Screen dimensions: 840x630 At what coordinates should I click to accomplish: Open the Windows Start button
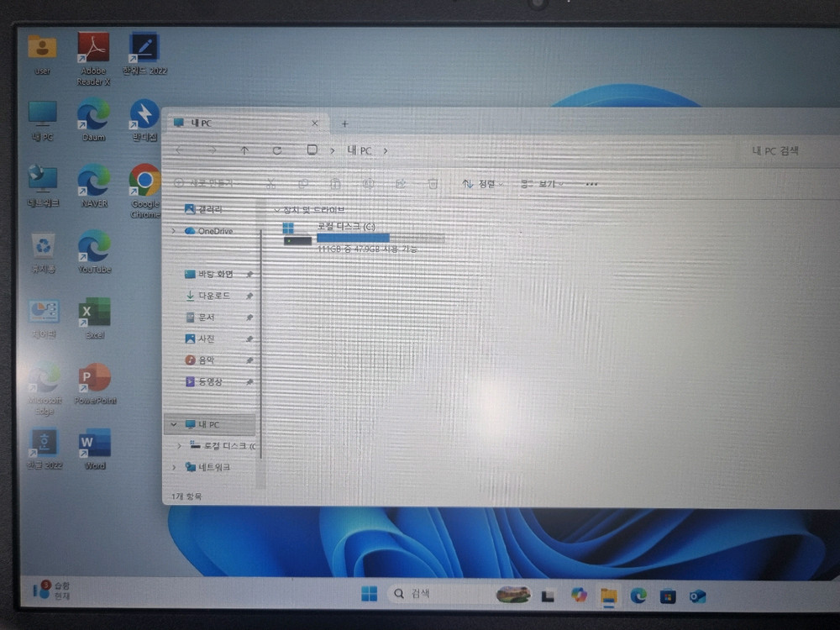369,594
